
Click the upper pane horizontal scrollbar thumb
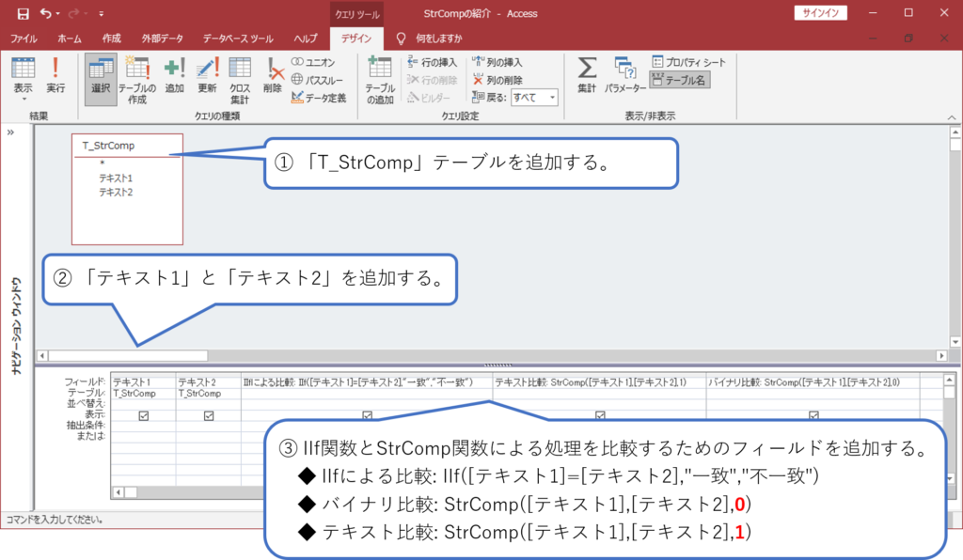click(128, 355)
